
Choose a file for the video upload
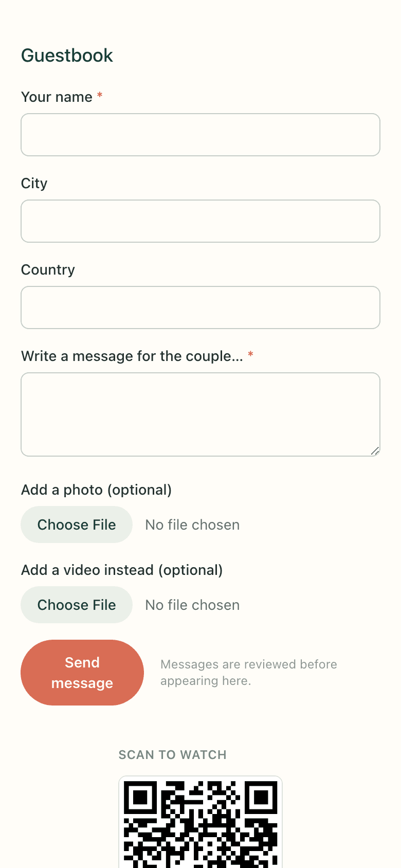[x=77, y=605]
